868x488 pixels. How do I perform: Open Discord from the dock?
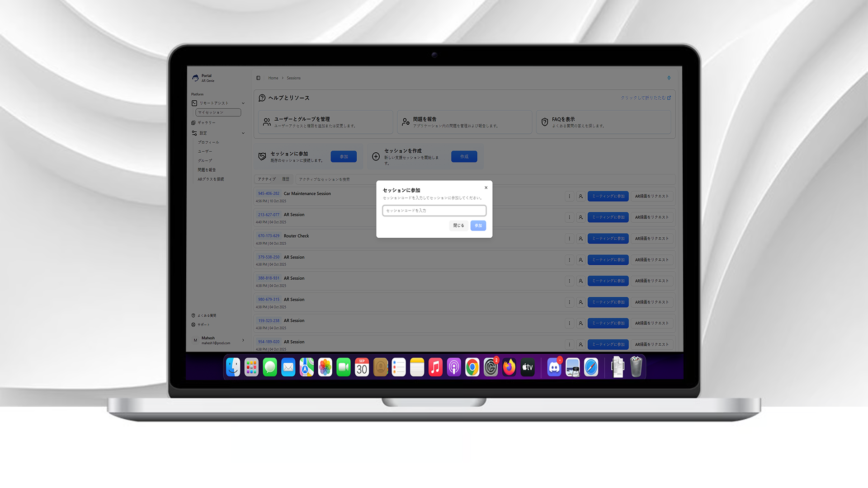pyautogui.click(x=554, y=367)
